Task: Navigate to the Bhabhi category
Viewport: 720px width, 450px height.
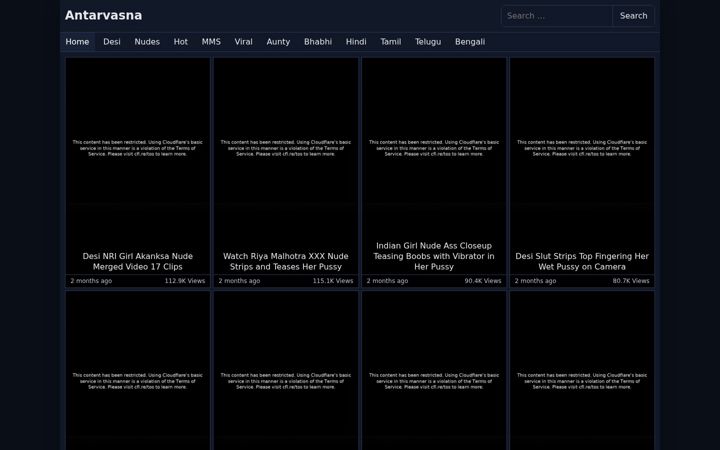Action: click(x=318, y=42)
